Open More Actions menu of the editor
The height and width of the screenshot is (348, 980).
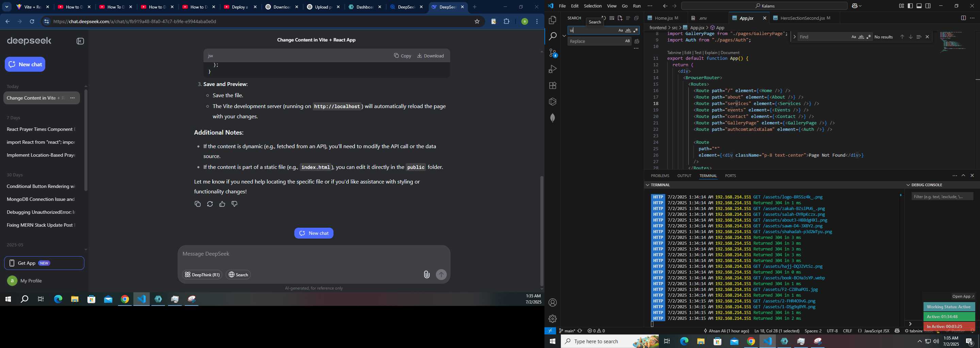point(973,18)
